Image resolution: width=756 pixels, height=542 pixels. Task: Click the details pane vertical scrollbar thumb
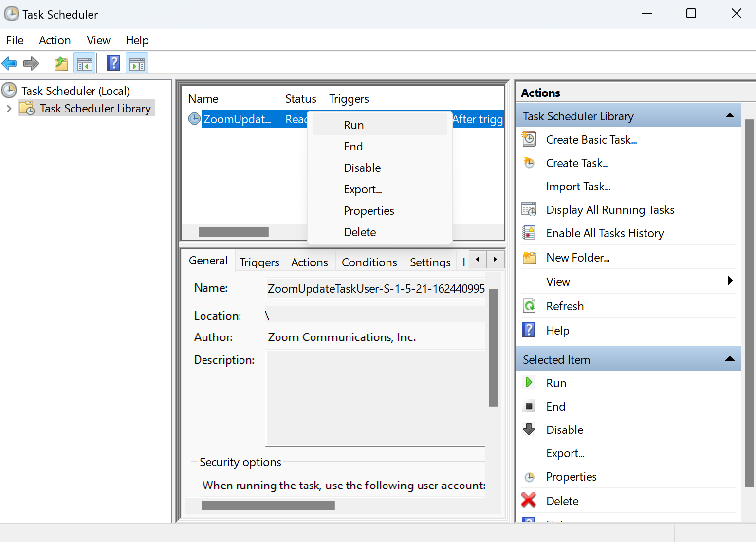click(x=493, y=347)
